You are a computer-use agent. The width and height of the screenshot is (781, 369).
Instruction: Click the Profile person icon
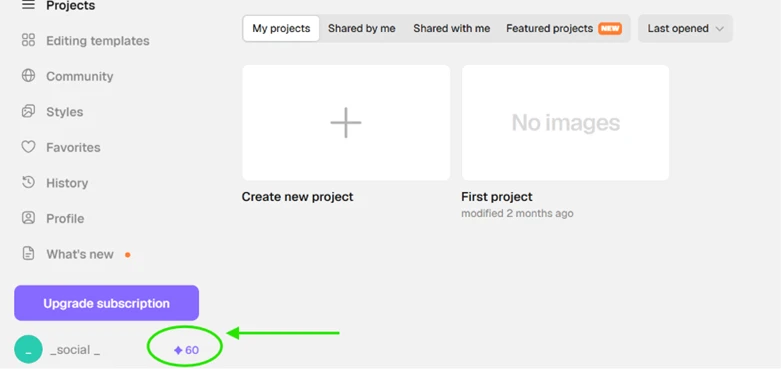(x=28, y=218)
